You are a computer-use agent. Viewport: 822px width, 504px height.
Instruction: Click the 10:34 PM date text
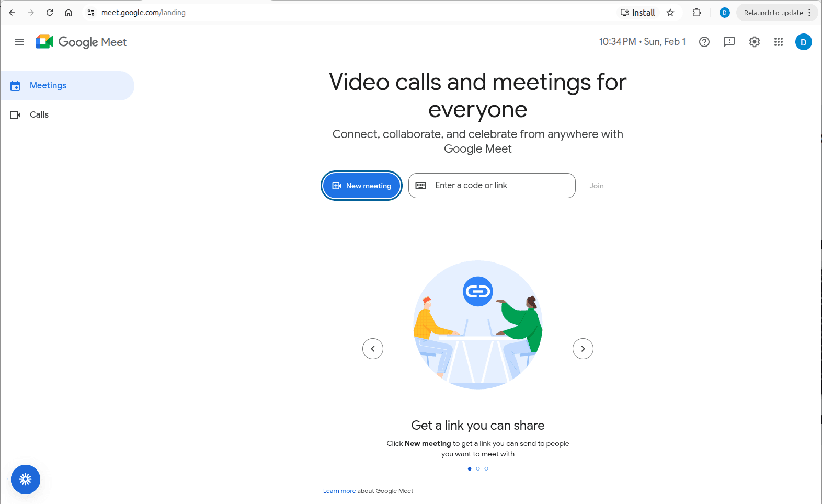pos(642,42)
